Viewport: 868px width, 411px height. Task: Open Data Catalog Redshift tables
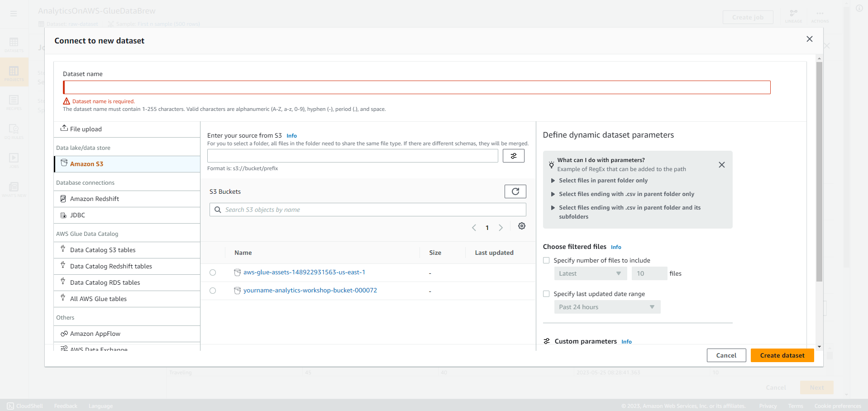coord(127,266)
